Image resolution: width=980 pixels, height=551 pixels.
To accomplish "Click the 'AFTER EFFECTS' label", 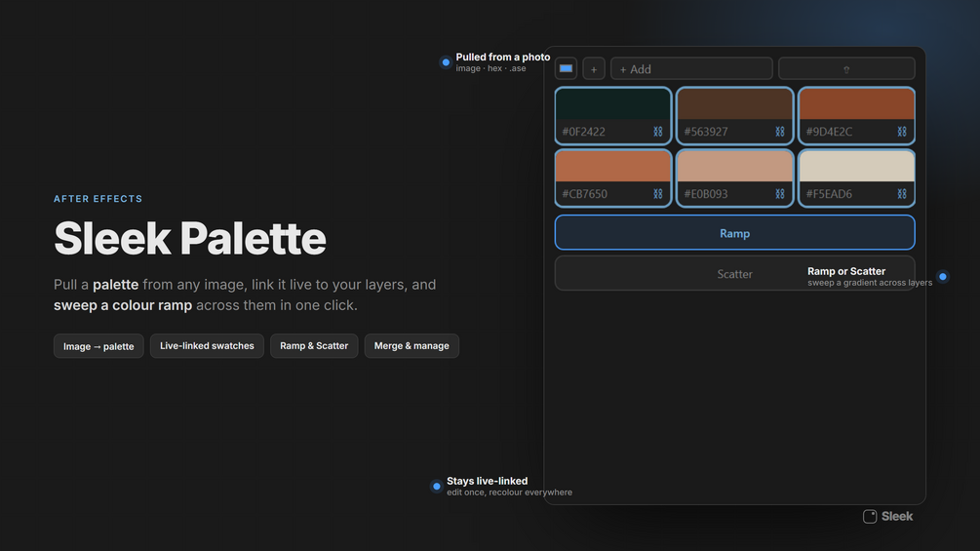I will pyautogui.click(x=98, y=199).
